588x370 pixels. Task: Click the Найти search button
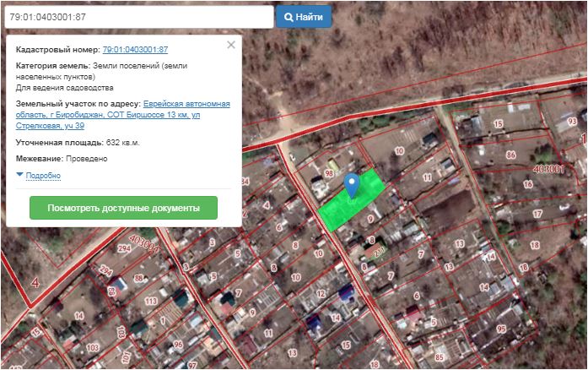(x=304, y=17)
